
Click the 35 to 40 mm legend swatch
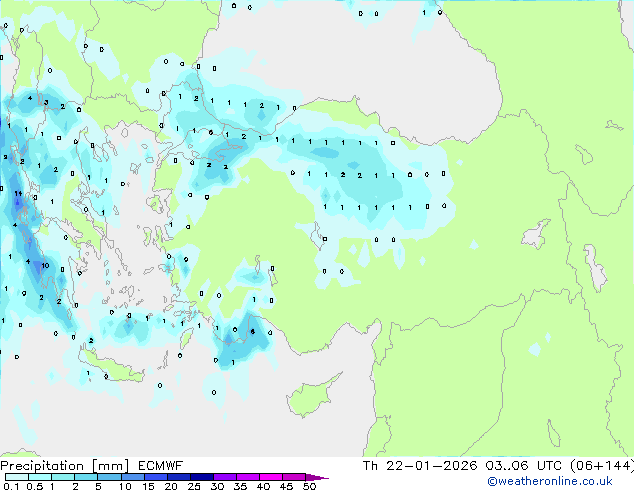(x=248, y=477)
